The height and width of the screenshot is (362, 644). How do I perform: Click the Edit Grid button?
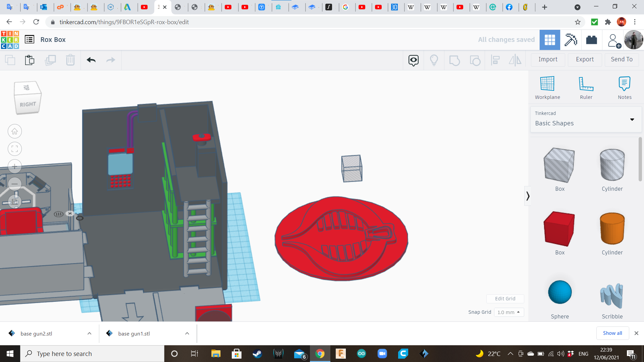tap(505, 299)
